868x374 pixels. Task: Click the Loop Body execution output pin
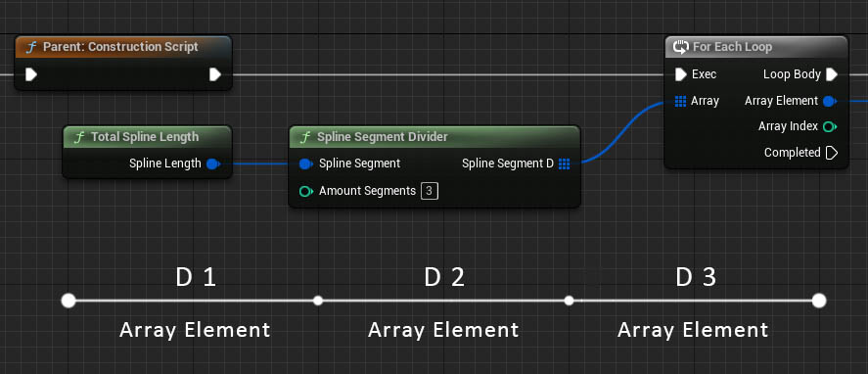(832, 74)
